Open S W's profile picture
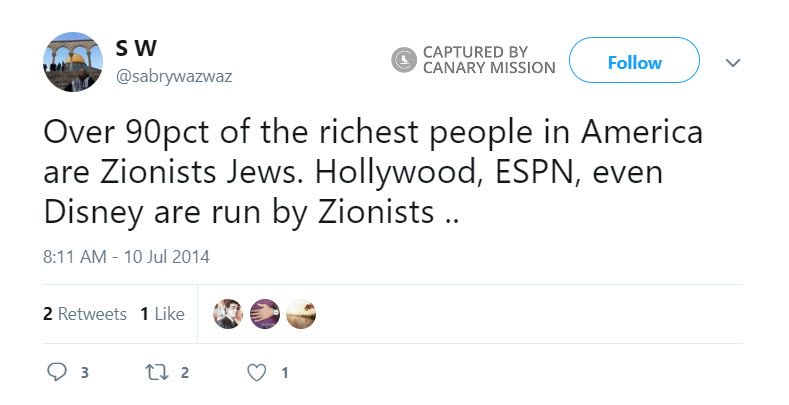 (x=73, y=62)
